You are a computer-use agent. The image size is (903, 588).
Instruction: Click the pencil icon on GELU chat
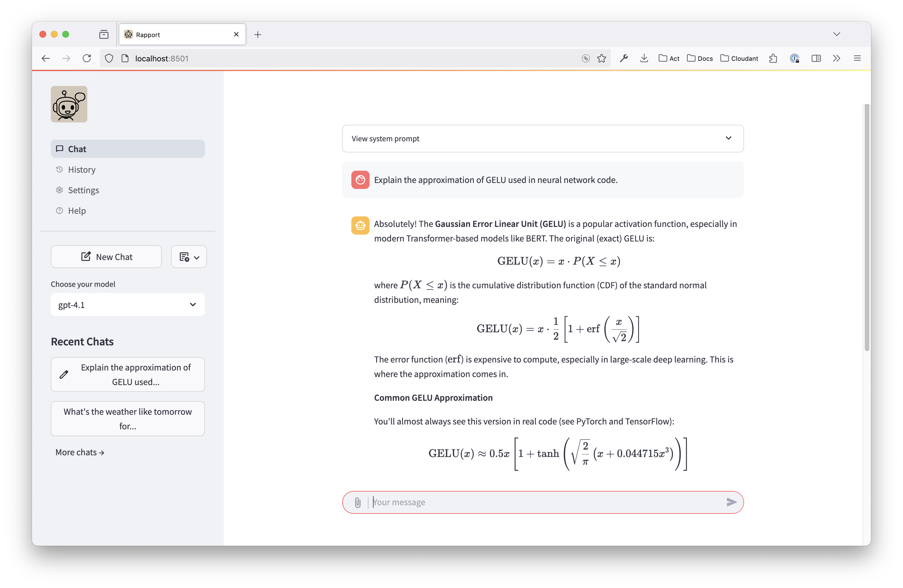pos(64,374)
